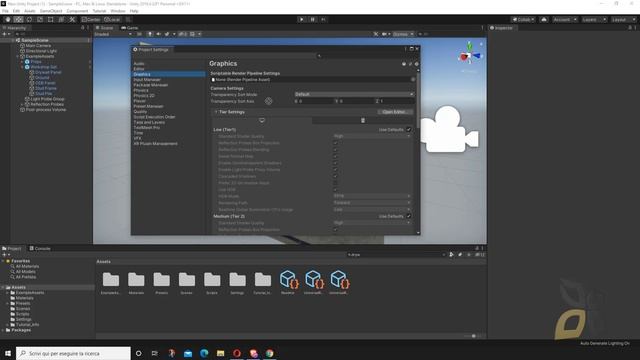Select Quality in Project Settings list
The height and width of the screenshot is (360, 640).
click(x=140, y=111)
